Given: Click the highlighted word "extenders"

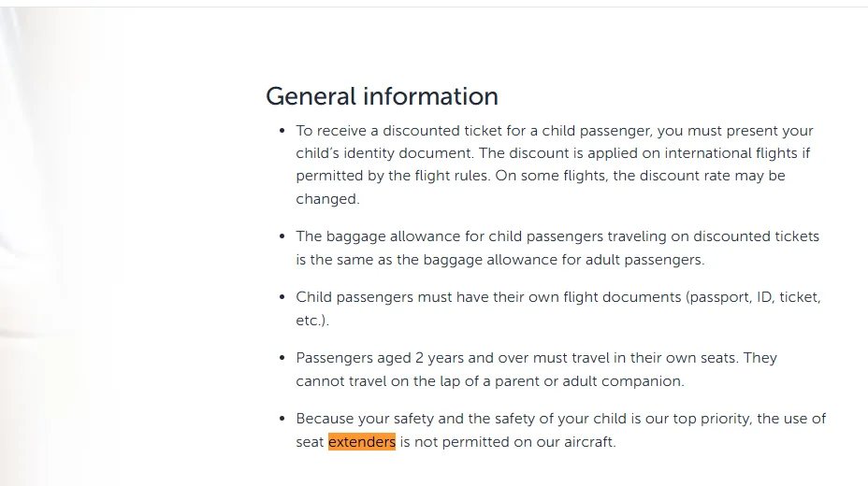Looking at the screenshot, I should tap(361, 442).
